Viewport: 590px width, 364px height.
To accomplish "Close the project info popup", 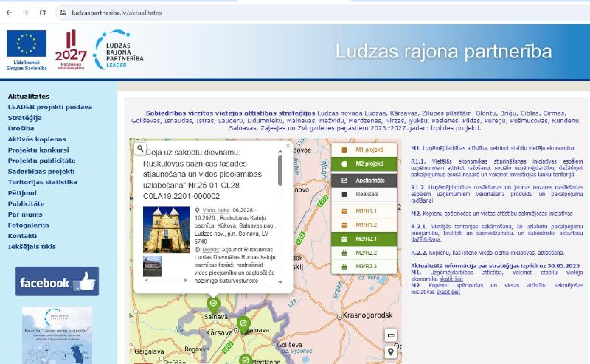I will [x=288, y=146].
